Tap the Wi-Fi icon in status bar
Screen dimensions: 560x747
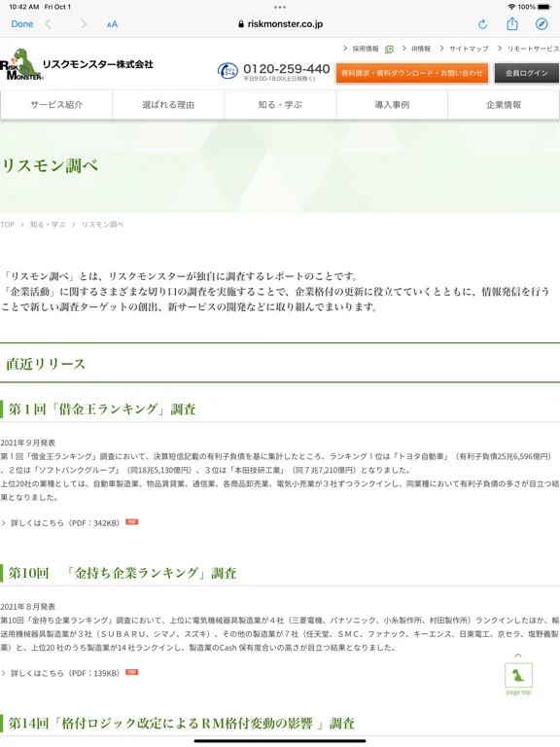pos(511,7)
